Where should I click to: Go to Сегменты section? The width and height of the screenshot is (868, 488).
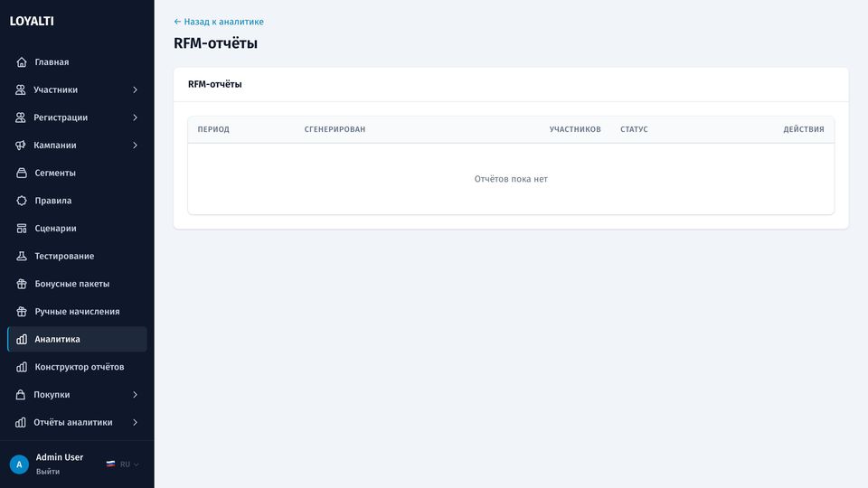click(77, 173)
